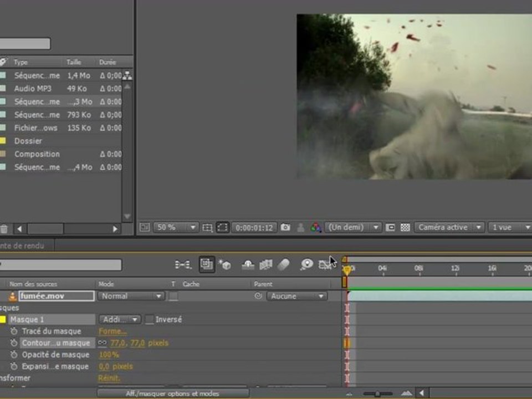This screenshot has height=399, width=532.
Task: Click the current time 0:00:01:12 field
Action: [x=254, y=228]
